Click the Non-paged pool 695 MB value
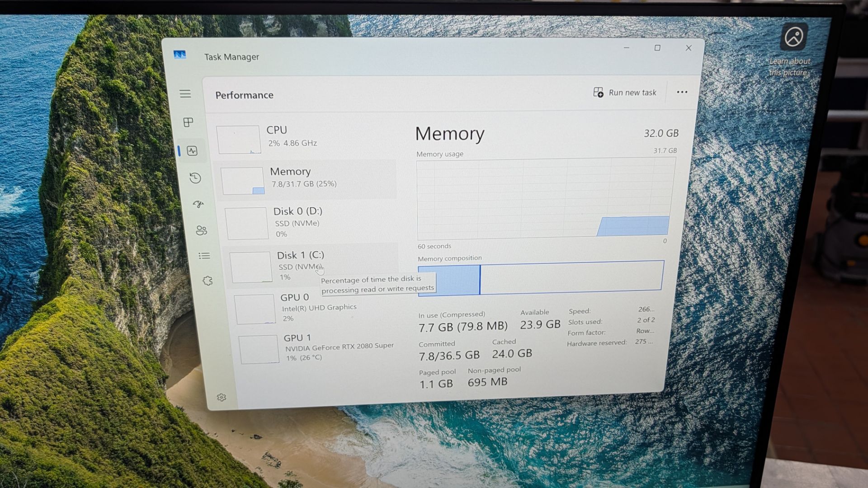 (487, 382)
